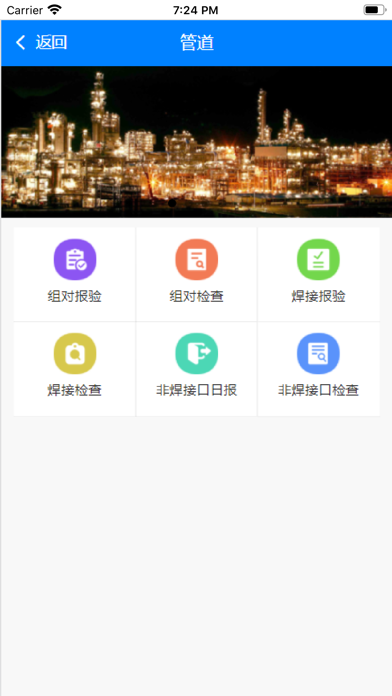Open the yellow 焊接检查 inspection icon
Screen dimensions: 392x696
point(75,354)
